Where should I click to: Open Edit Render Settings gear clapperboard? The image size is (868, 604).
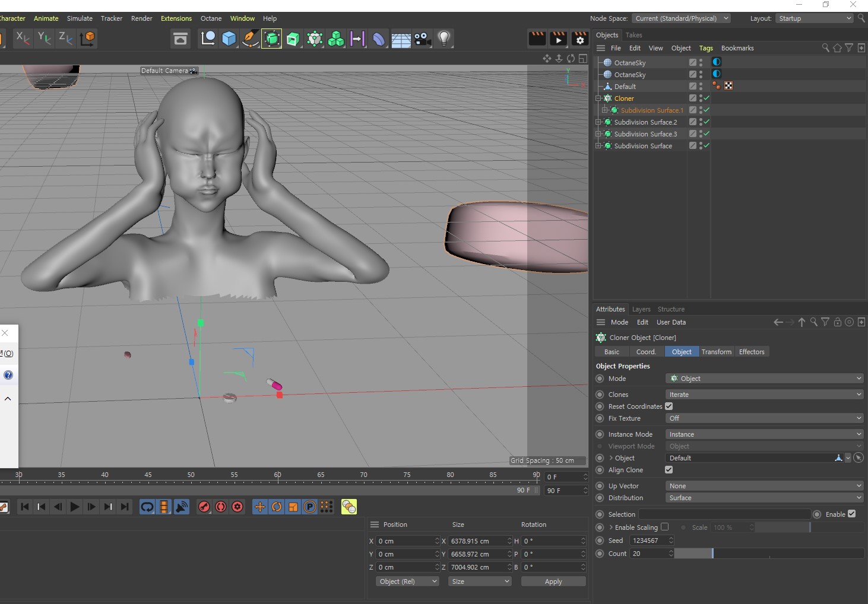pos(579,39)
